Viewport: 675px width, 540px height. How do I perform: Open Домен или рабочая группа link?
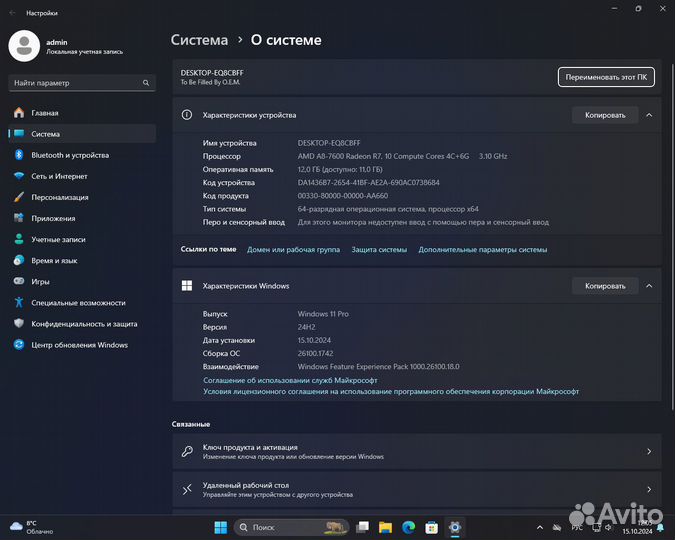pos(293,250)
